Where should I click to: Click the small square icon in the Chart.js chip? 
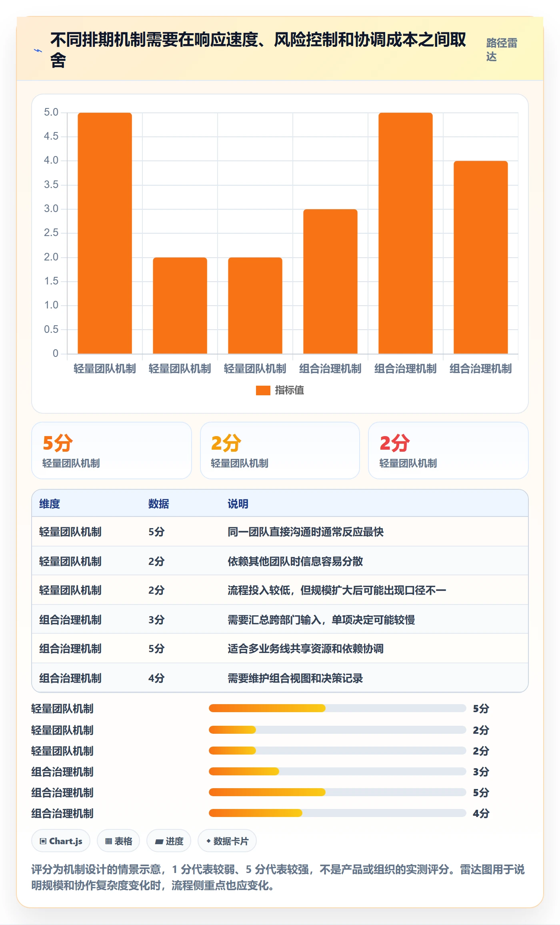click(x=43, y=841)
